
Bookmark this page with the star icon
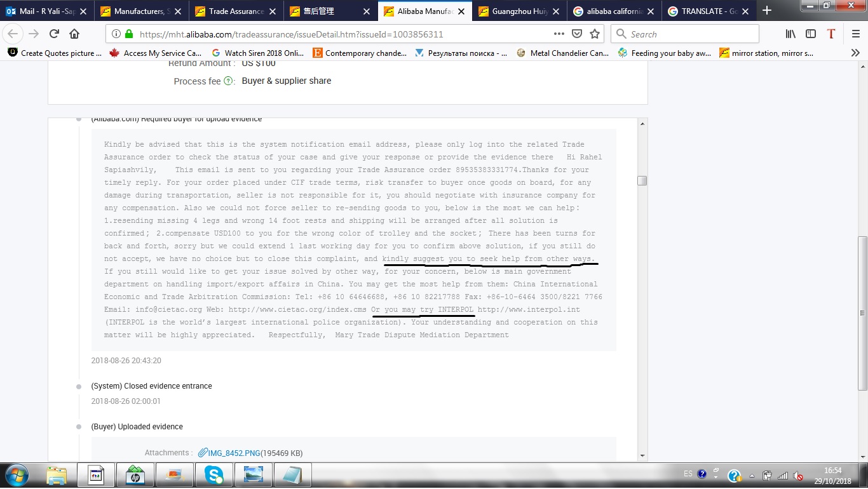[x=595, y=34]
